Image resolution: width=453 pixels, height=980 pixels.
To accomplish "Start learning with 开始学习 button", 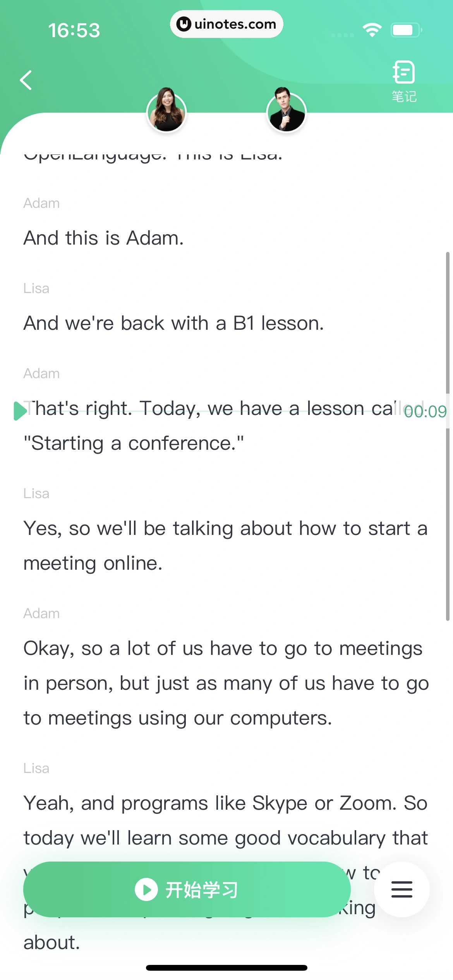I will click(x=187, y=889).
